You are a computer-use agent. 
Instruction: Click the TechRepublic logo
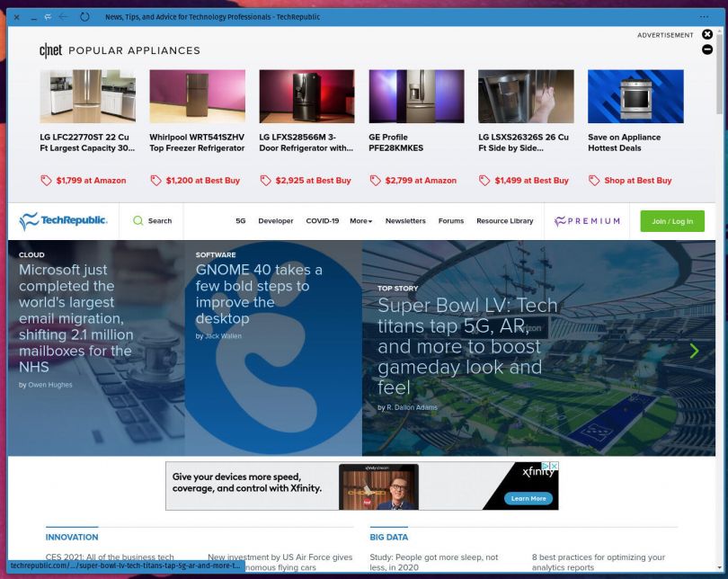[64, 221]
